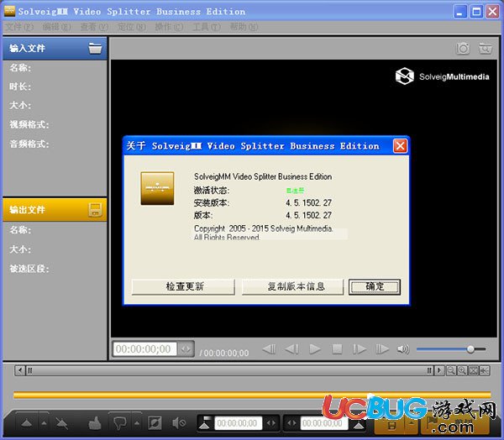504x440 pixels.
Task: Click the last zoom icon right of the timeline scrollbar
Action: click(x=485, y=370)
